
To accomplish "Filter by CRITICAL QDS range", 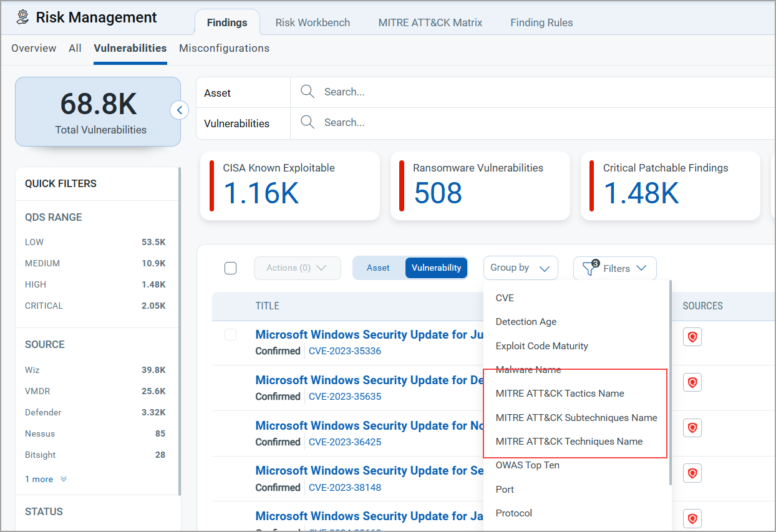I will coord(44,306).
